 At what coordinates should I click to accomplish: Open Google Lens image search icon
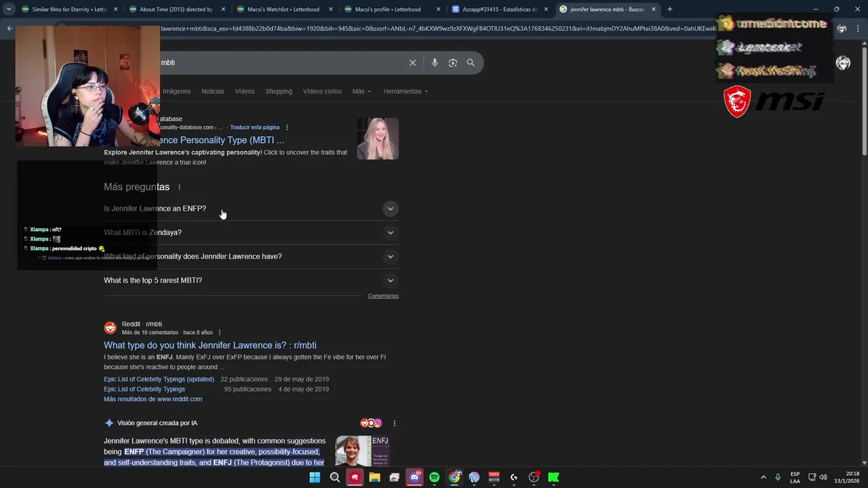click(x=453, y=62)
